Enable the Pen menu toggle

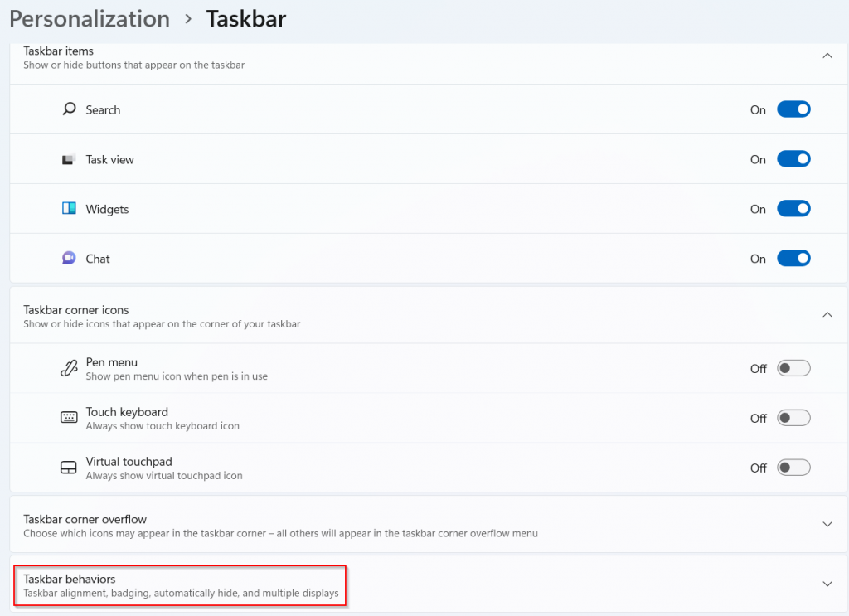(x=793, y=369)
